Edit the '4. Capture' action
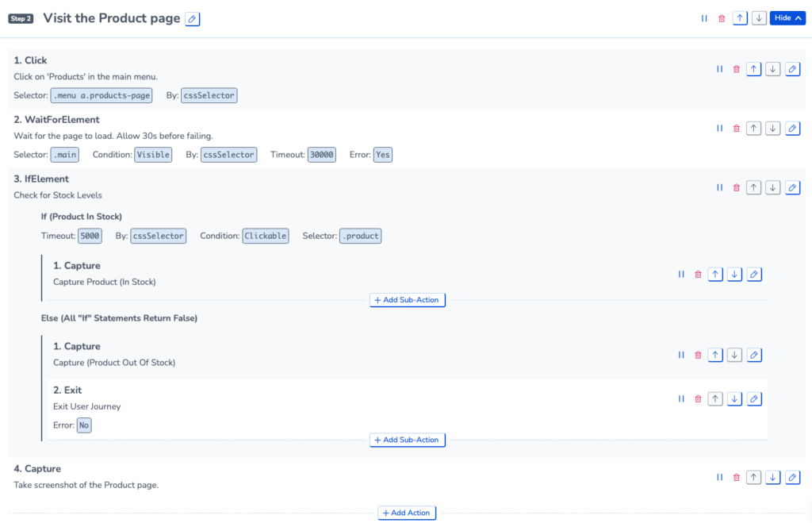The width and height of the screenshot is (812, 523). pyautogui.click(x=792, y=478)
